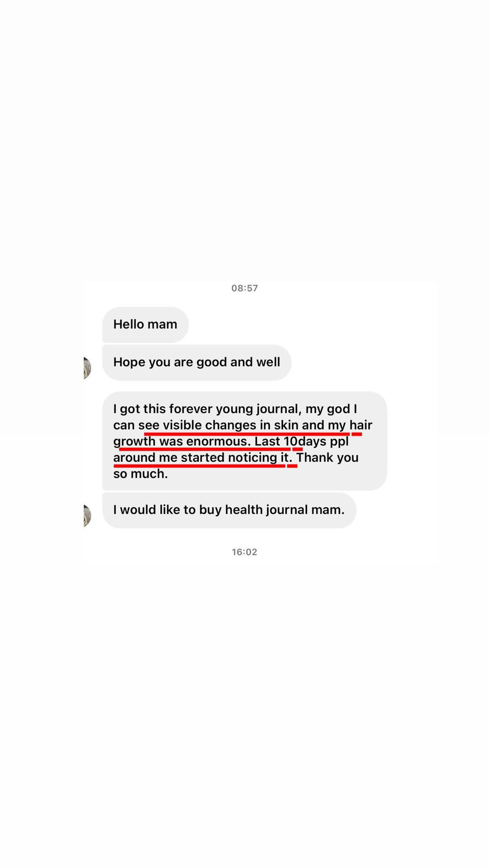
Task: Tap 'so much.' at the end of the message
Action: 140,474
